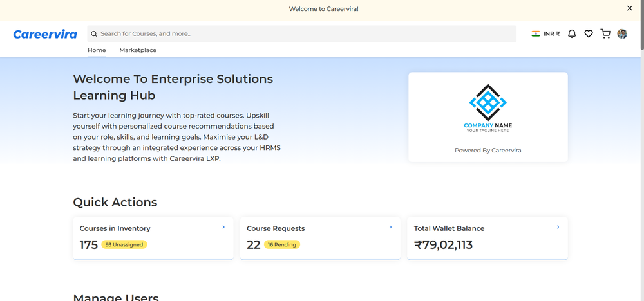Click the Quick Actions heading
The height and width of the screenshot is (301, 644).
click(x=115, y=202)
